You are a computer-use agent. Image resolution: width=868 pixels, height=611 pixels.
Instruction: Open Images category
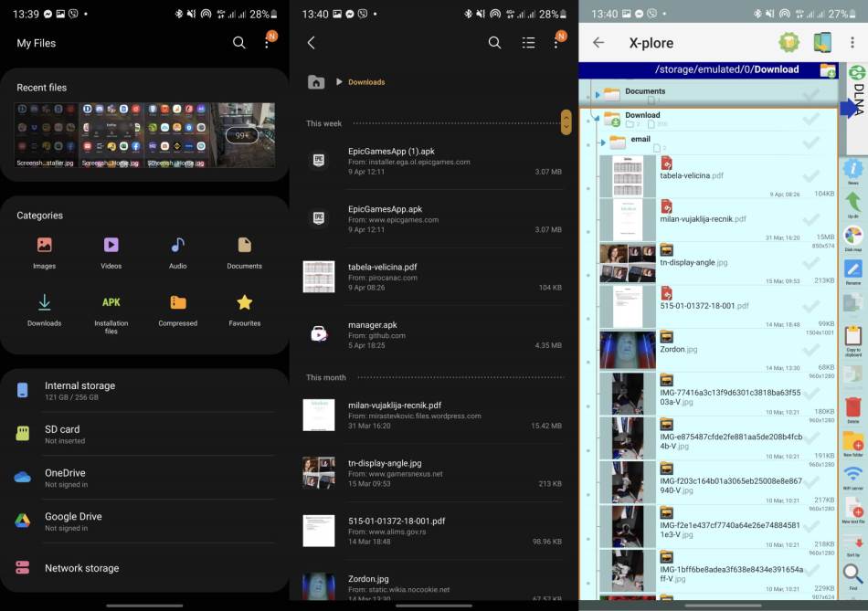tap(44, 253)
